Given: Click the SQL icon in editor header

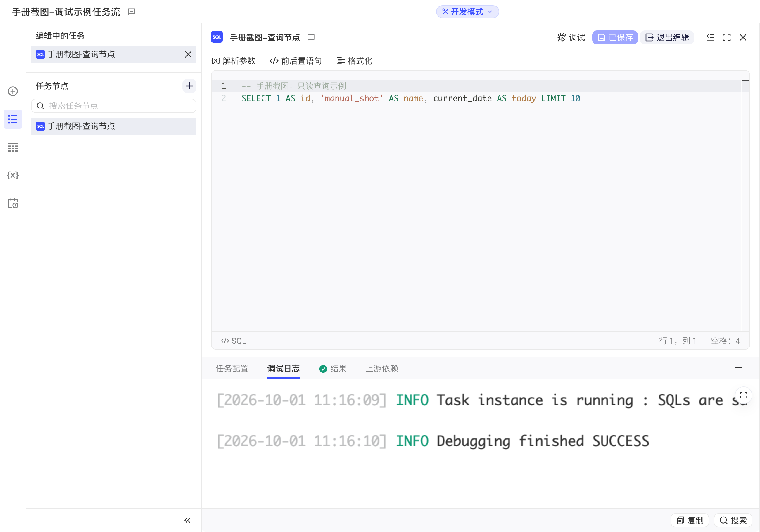Looking at the screenshot, I should click(x=217, y=37).
